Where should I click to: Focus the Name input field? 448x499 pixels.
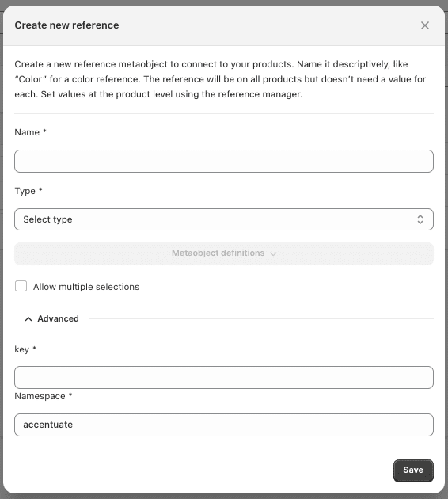click(x=224, y=161)
